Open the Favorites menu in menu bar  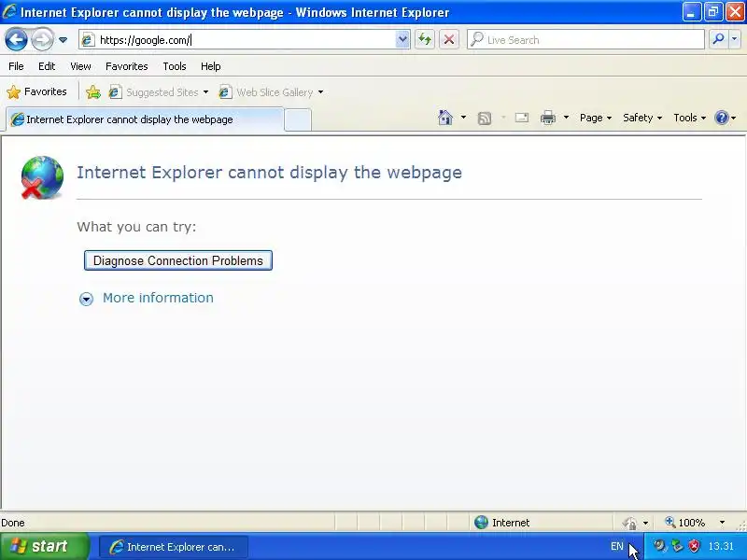[127, 66]
